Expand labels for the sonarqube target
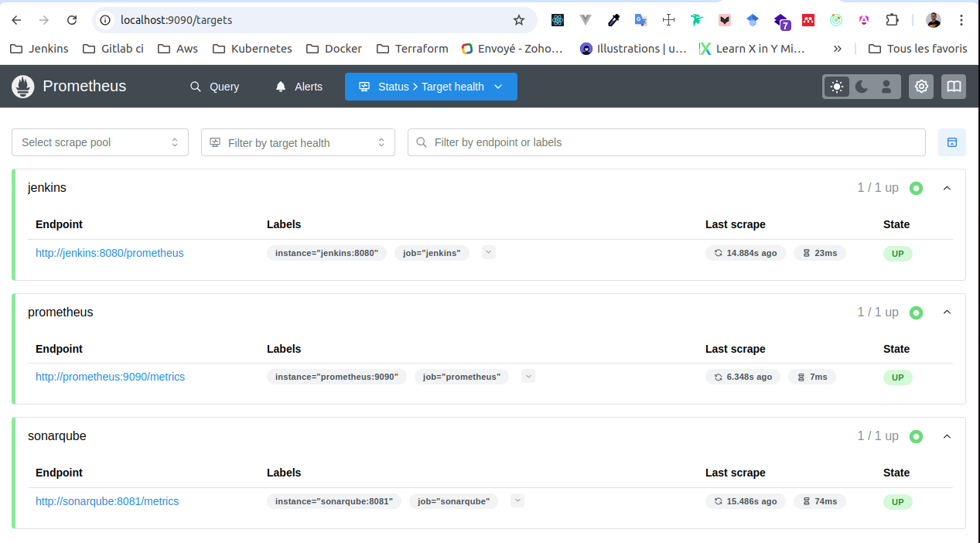Viewport: 980px width, 543px height. 517,500
